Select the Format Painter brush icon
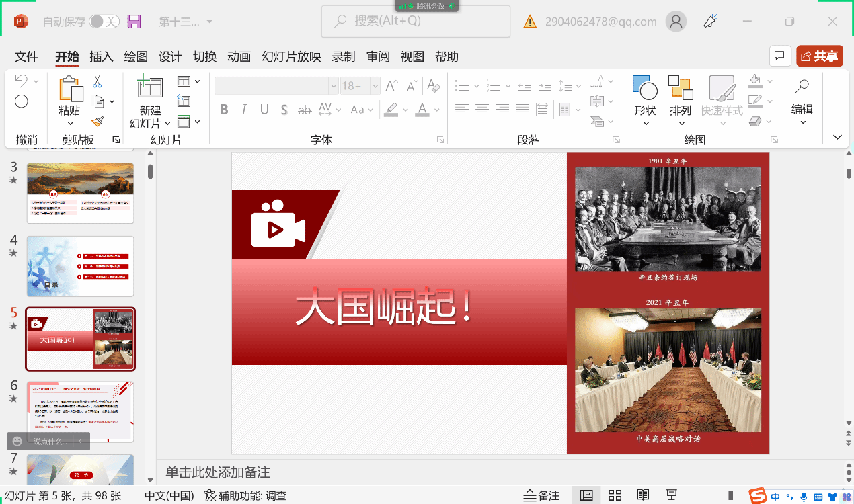 [x=98, y=122]
